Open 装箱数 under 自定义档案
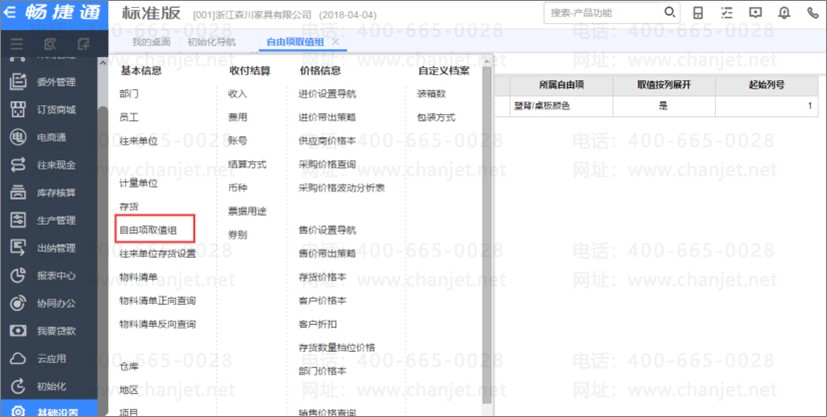Image resolution: width=827 pixels, height=417 pixels. pyautogui.click(x=431, y=94)
